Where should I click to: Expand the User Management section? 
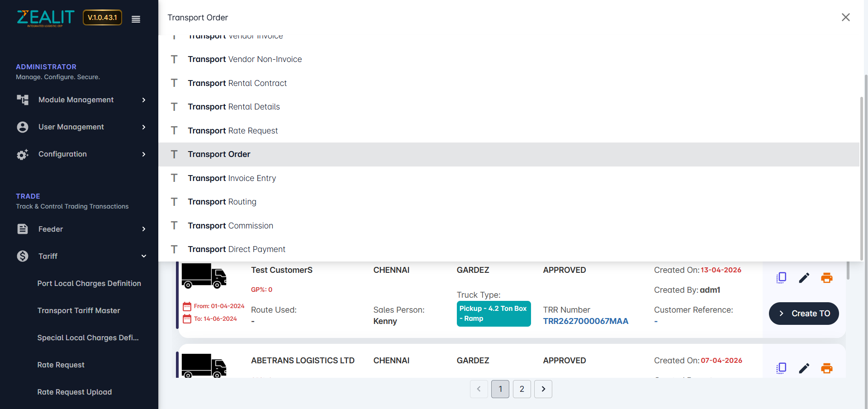(x=81, y=127)
